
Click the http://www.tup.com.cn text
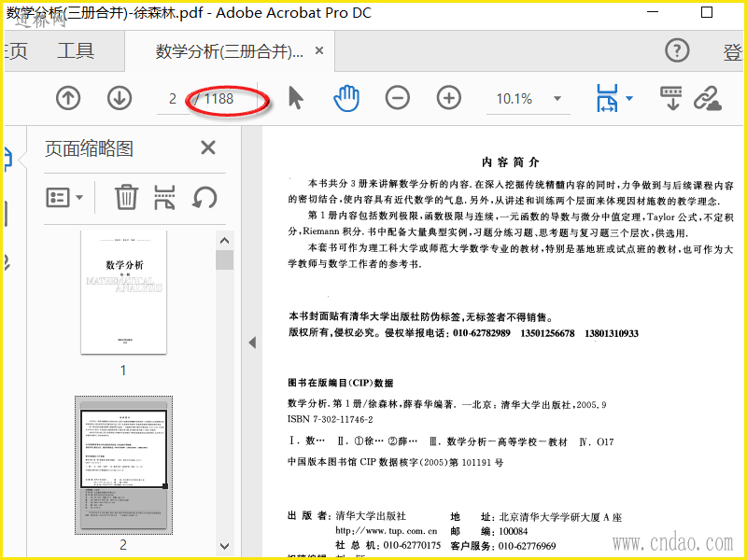coord(386,530)
